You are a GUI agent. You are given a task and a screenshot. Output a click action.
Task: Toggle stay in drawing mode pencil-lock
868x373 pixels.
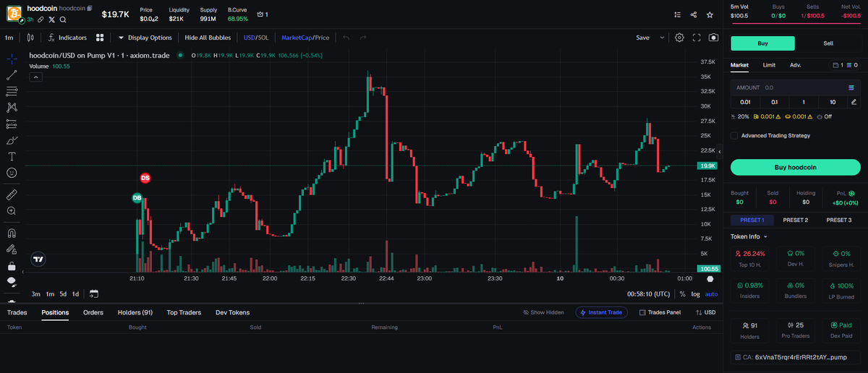click(12, 249)
